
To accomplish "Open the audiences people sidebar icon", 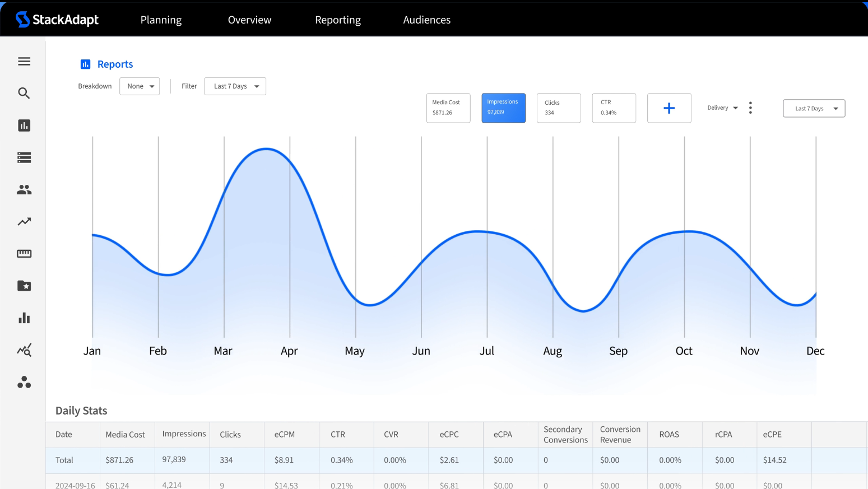I will pyautogui.click(x=24, y=190).
